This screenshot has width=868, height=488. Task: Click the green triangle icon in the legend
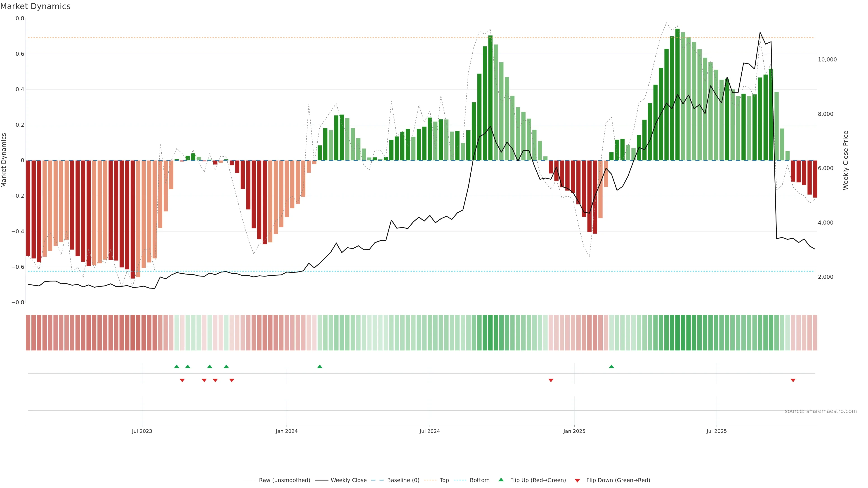pyautogui.click(x=501, y=480)
